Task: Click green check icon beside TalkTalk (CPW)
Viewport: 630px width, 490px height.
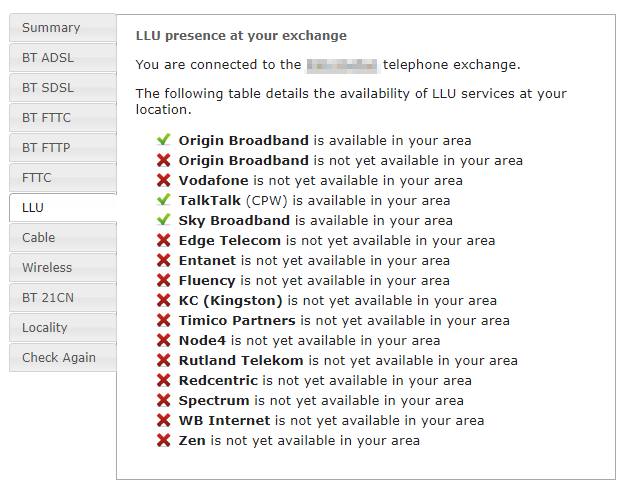Action: (x=163, y=200)
